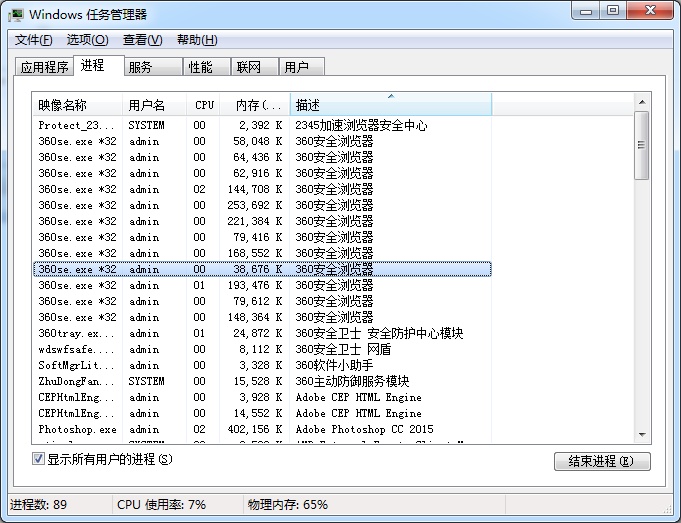Select the 360se.exe row using 221,384 K

tap(262, 222)
